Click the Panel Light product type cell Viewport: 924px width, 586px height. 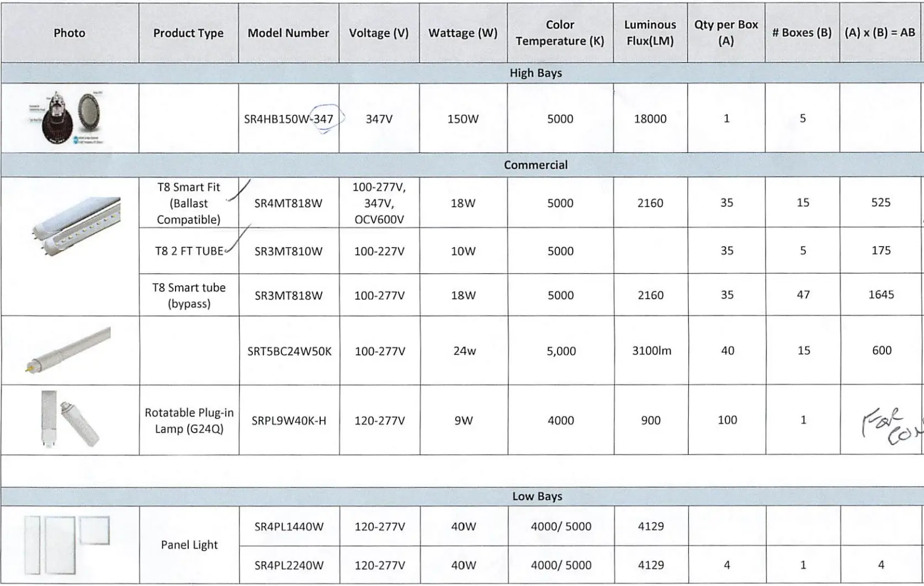tap(189, 545)
